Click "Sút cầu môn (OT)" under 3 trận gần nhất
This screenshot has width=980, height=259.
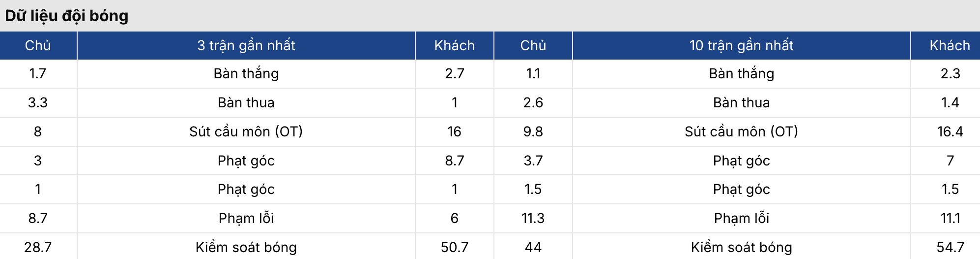(x=246, y=131)
